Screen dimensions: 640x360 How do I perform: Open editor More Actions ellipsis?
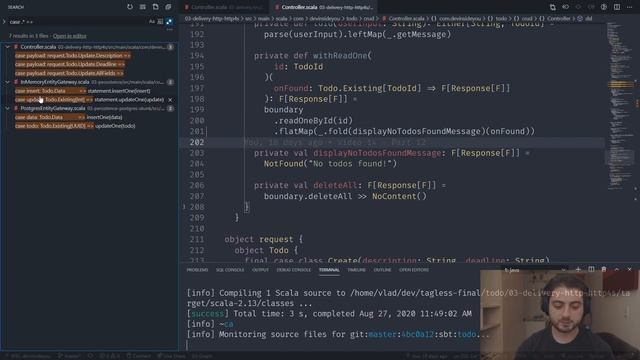[x=629, y=7]
